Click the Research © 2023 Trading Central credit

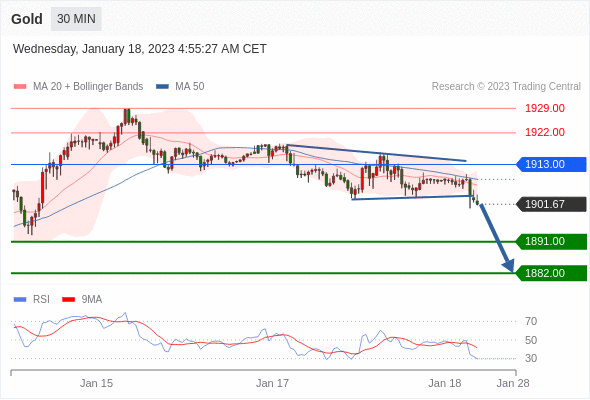506,87
